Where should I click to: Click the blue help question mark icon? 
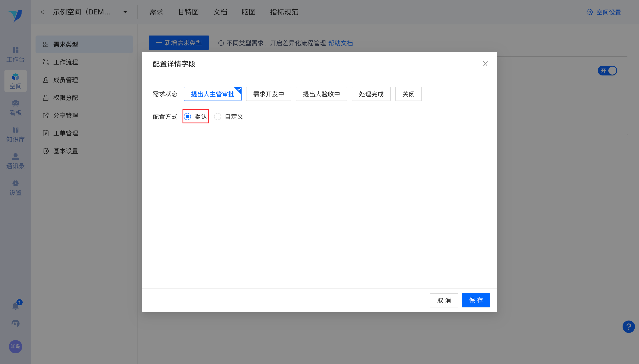628,326
